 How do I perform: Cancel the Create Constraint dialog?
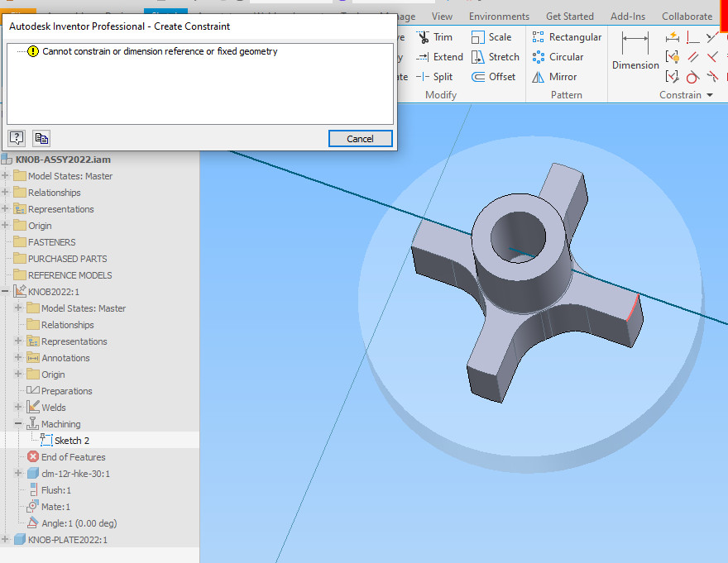click(360, 138)
